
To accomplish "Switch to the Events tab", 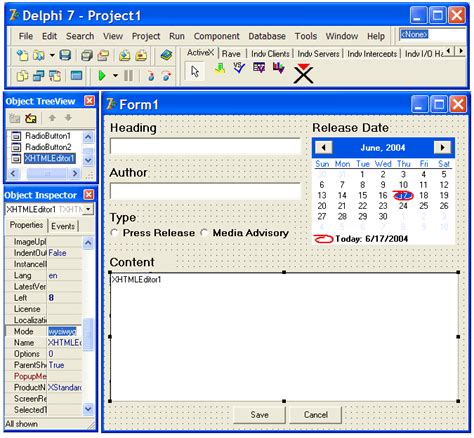I will point(63,226).
